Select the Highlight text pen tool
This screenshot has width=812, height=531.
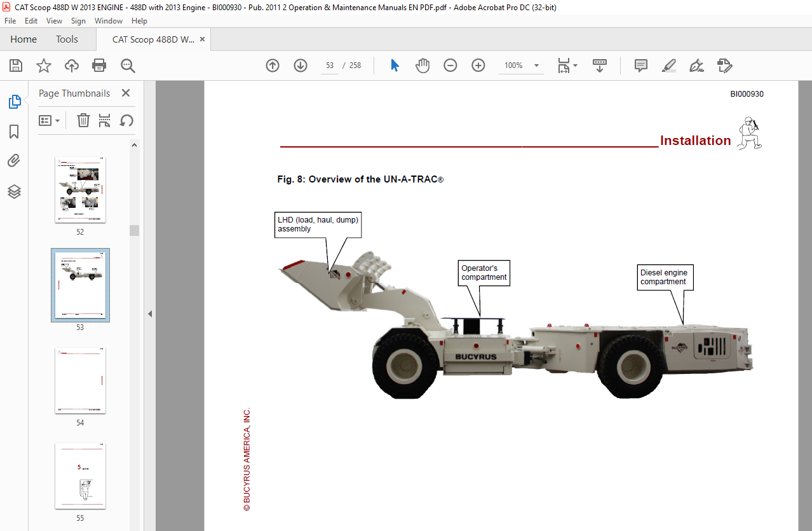tap(668, 66)
